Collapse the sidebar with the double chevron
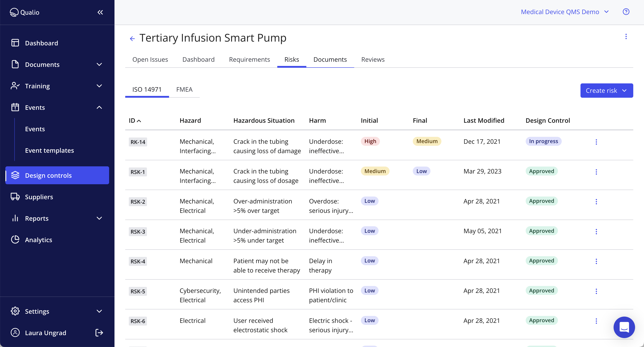Image resolution: width=644 pixels, height=347 pixels. [100, 12]
